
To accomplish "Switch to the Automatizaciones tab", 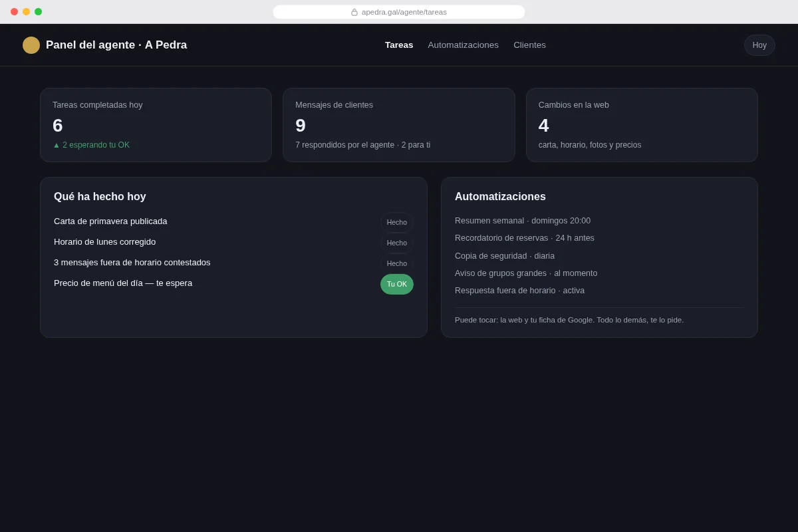I will [464, 45].
